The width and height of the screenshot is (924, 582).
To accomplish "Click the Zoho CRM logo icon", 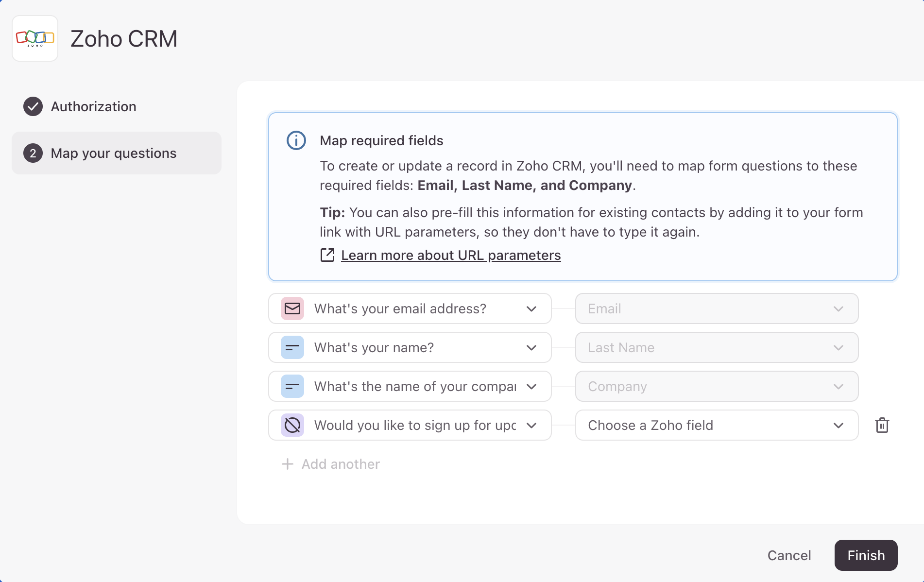I will point(35,38).
